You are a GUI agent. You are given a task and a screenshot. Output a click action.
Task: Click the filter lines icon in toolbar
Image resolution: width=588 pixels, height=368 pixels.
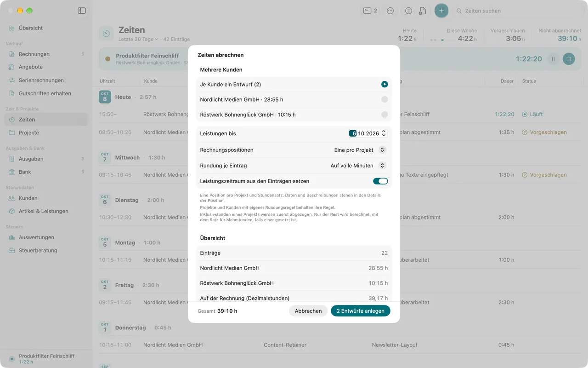click(x=409, y=11)
